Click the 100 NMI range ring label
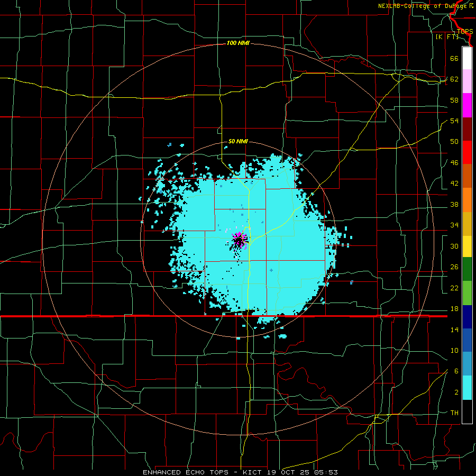This screenshot has width=476, height=476. point(238,43)
